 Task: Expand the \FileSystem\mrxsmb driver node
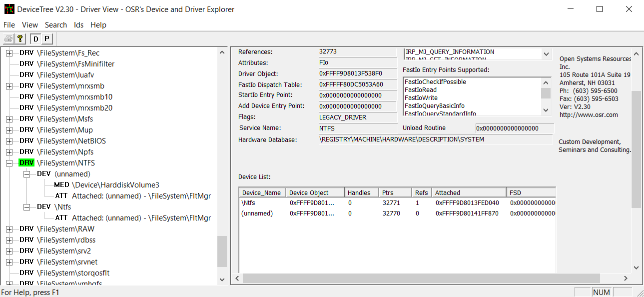point(9,86)
